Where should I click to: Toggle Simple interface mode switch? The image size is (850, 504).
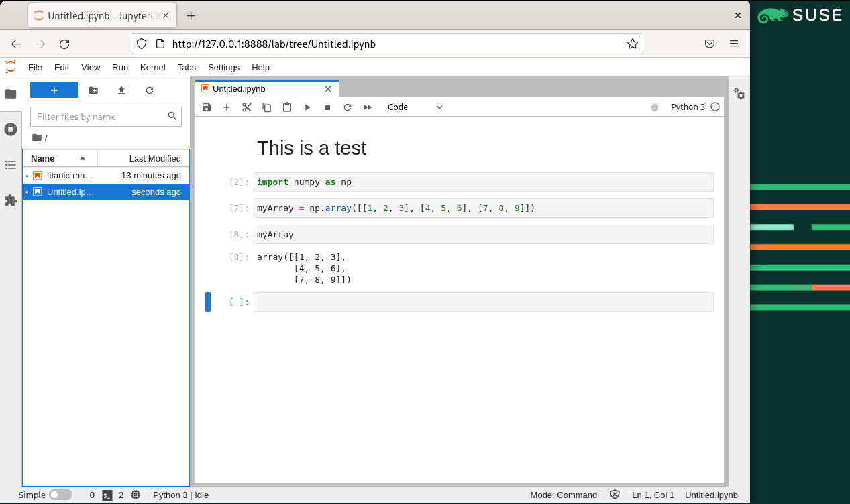pos(60,495)
